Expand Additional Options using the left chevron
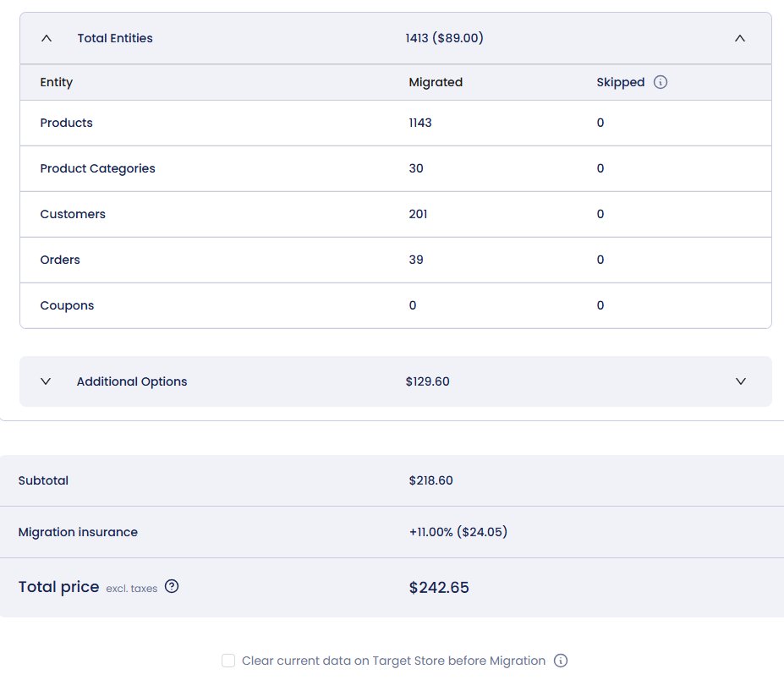This screenshot has height=691, width=784. pyautogui.click(x=46, y=381)
